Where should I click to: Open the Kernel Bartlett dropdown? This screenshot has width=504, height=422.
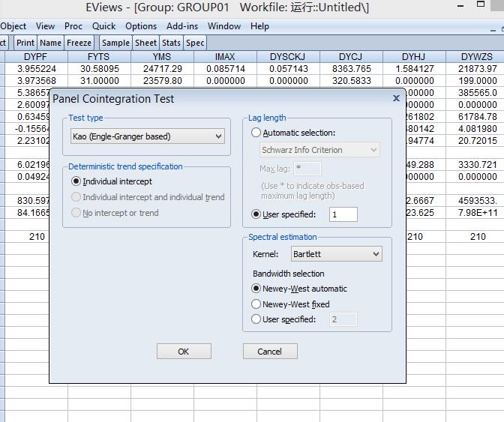[337, 254]
